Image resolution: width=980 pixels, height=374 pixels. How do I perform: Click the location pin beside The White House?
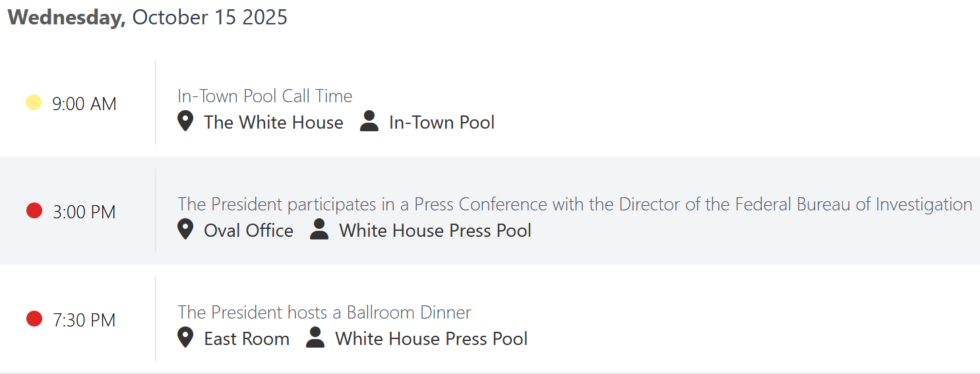(x=185, y=121)
